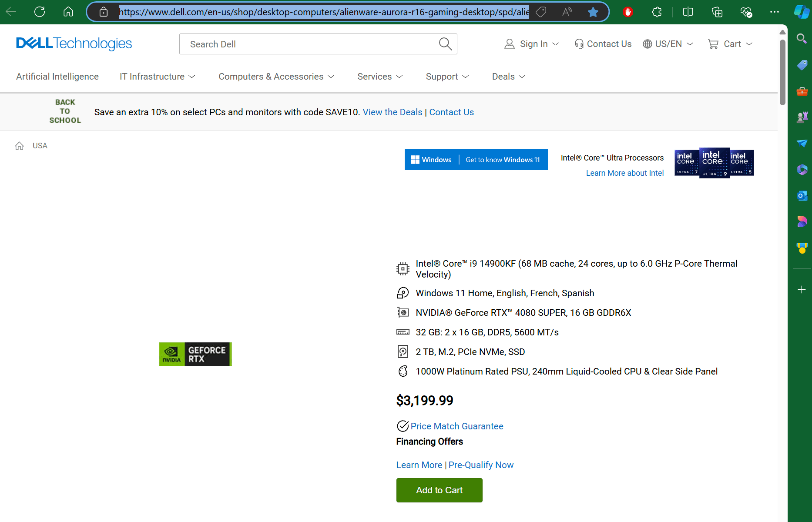
Task: Toggle the favorites star icon
Action: point(593,12)
